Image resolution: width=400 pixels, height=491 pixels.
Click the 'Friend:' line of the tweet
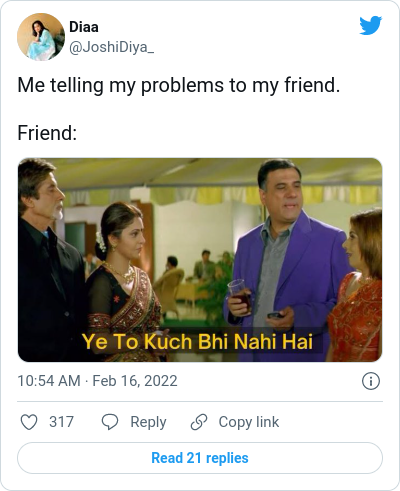[x=47, y=133]
